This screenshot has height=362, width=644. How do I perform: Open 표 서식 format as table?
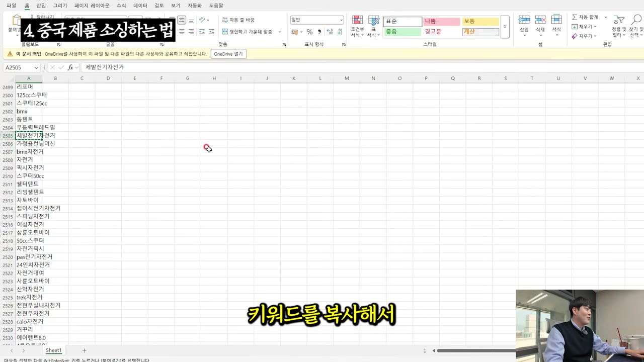373,27
